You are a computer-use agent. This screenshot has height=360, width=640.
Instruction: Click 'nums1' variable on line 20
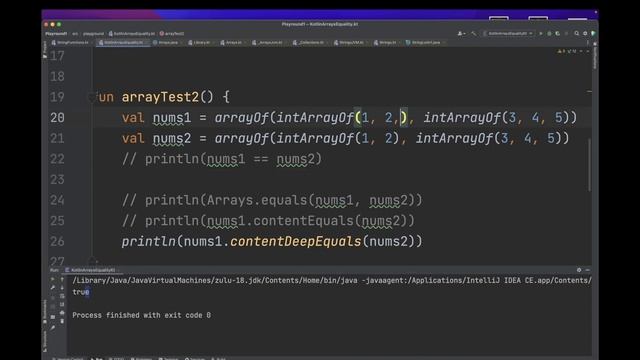click(172, 118)
